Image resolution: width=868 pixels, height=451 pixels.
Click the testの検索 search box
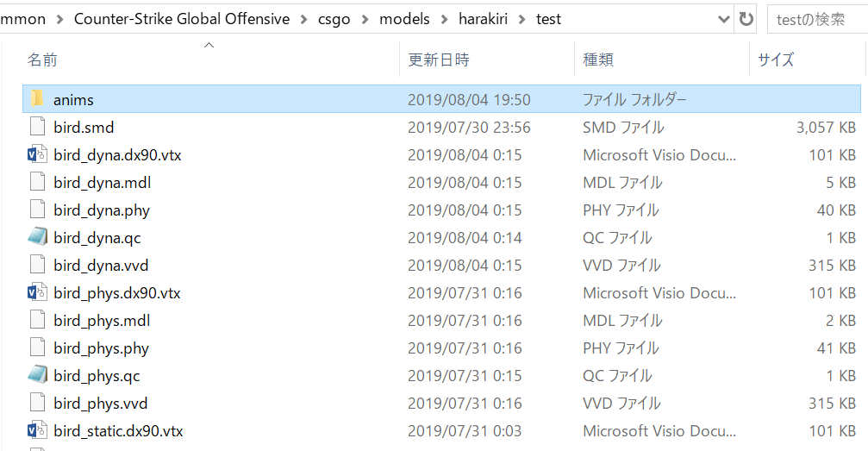coord(815,19)
